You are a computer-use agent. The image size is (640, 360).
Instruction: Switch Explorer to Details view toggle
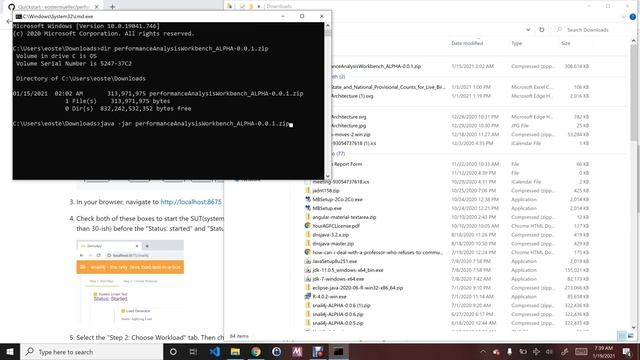[x=622, y=336]
